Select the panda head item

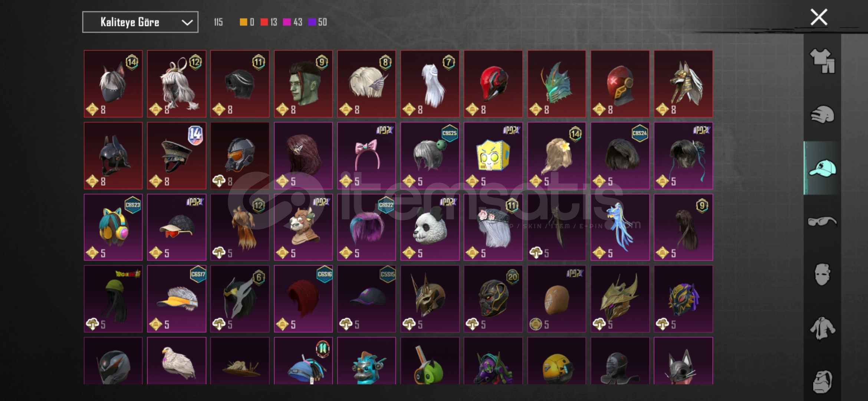coord(430,227)
